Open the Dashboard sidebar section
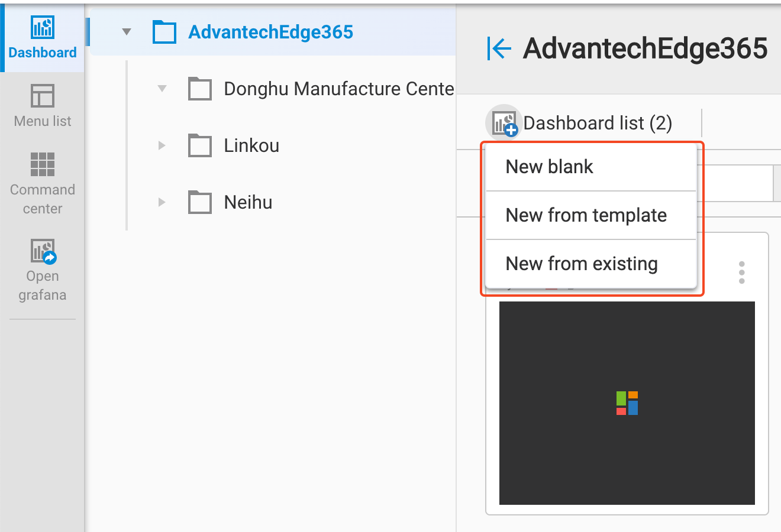The width and height of the screenshot is (781, 532). tap(43, 38)
